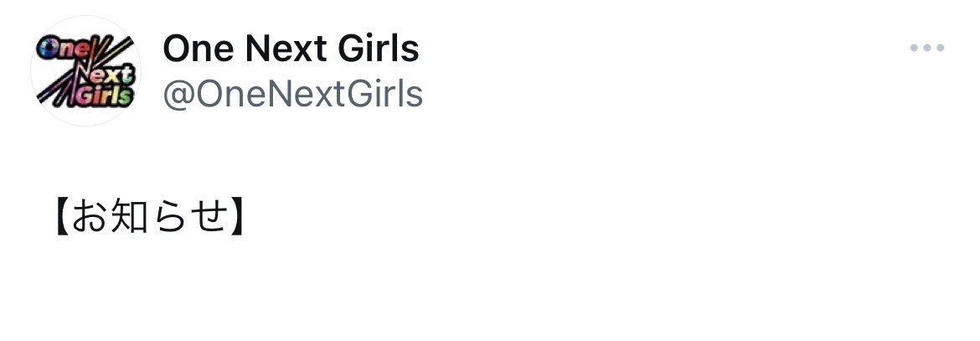Open tweet detail from 【お知らせ】 text
This screenshot has height=341, width=980.
151,219
